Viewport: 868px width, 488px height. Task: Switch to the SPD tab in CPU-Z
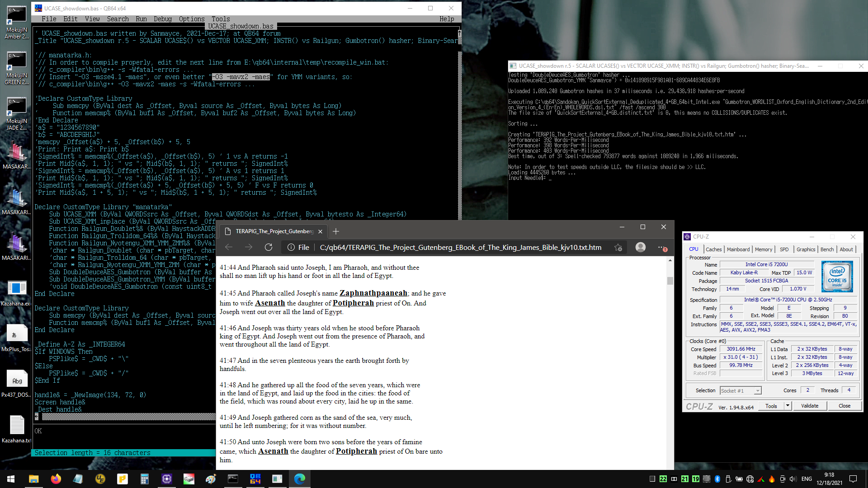click(784, 249)
